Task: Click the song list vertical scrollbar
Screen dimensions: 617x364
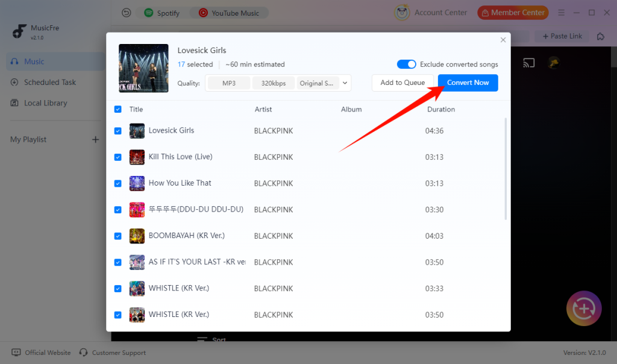Action: (x=506, y=168)
